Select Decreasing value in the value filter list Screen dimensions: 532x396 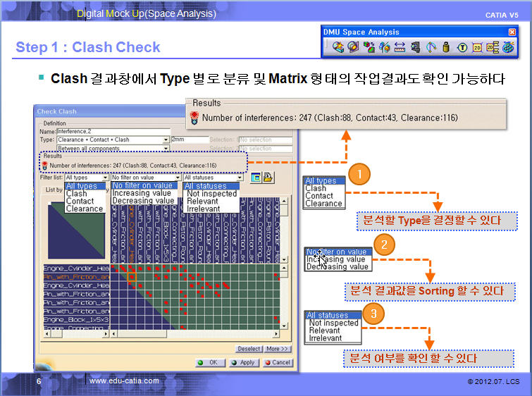click(x=143, y=201)
